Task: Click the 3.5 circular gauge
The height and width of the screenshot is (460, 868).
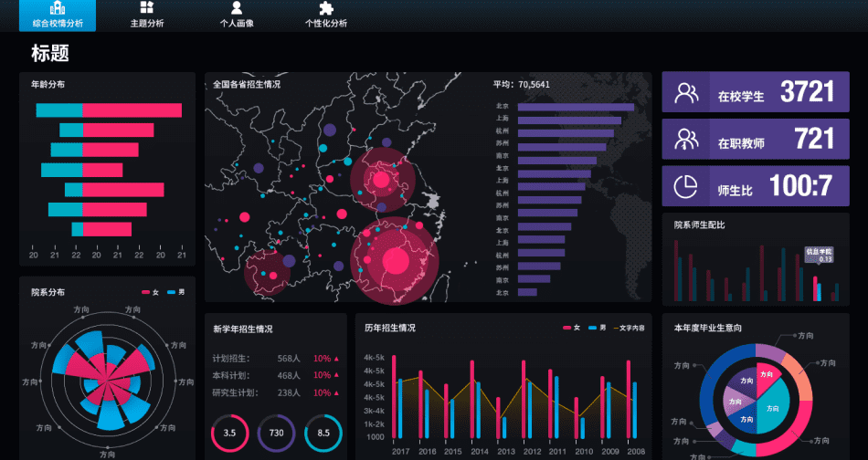Action: 229,433
